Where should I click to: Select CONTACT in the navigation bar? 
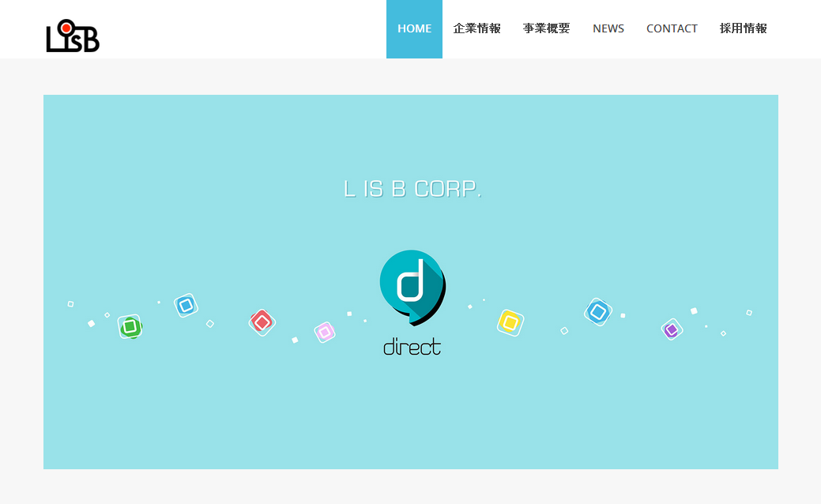[672, 28]
